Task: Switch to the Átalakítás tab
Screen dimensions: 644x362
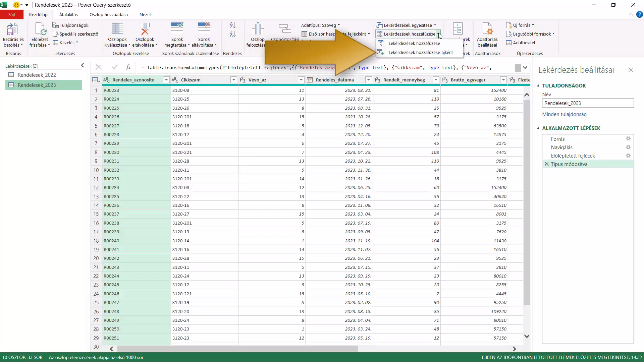Action: [68, 14]
